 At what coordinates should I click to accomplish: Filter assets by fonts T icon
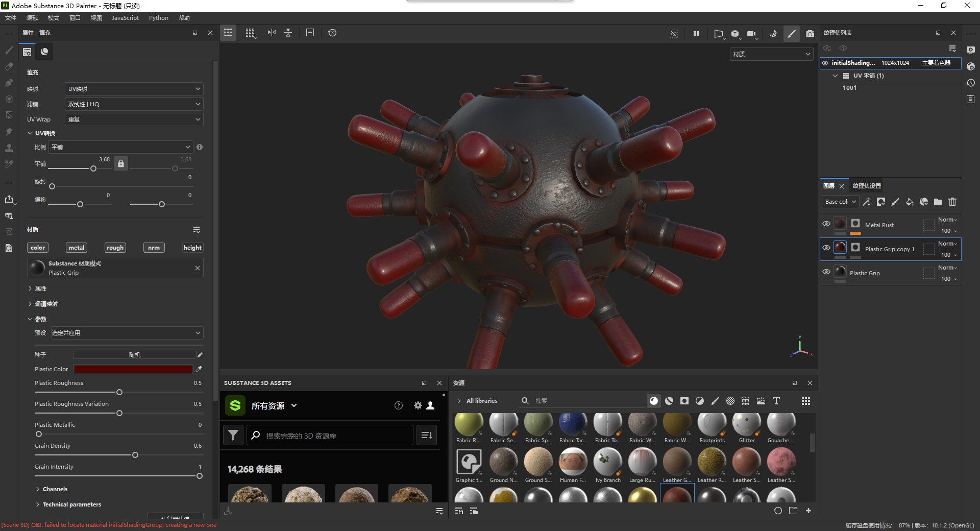776,401
